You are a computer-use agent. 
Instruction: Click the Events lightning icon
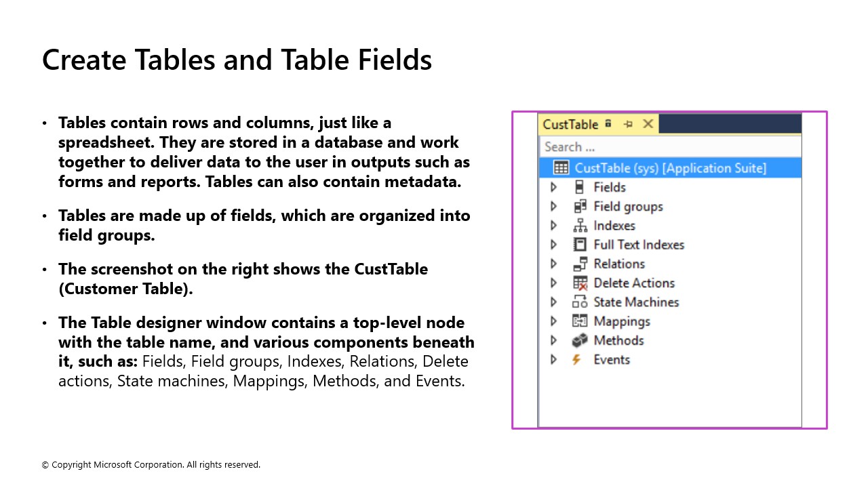pos(580,359)
